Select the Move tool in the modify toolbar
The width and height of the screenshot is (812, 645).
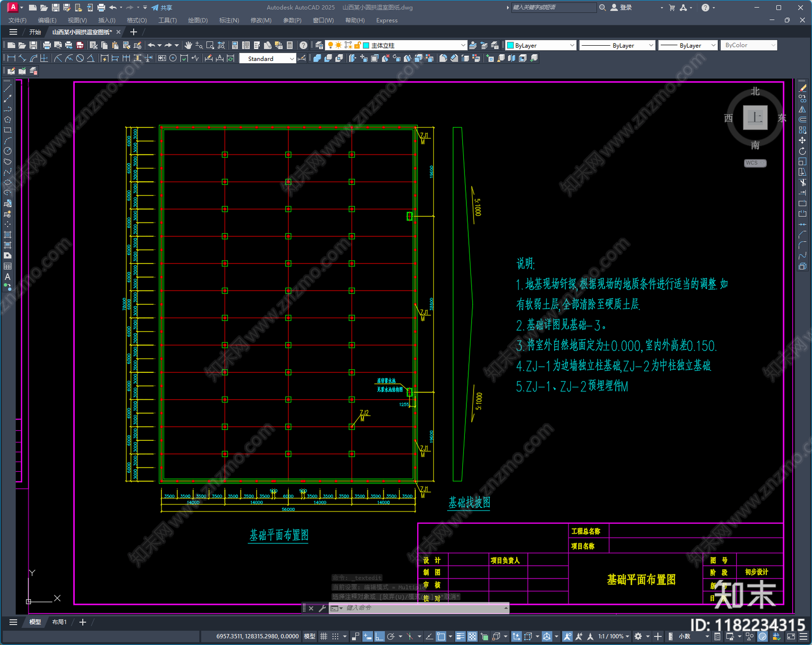802,140
